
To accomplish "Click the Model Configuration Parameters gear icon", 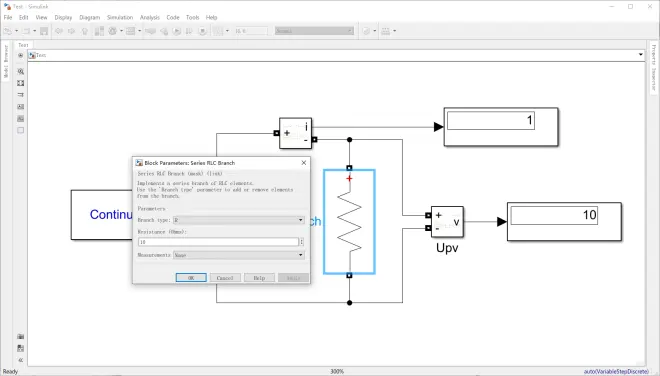I will (x=112, y=31).
